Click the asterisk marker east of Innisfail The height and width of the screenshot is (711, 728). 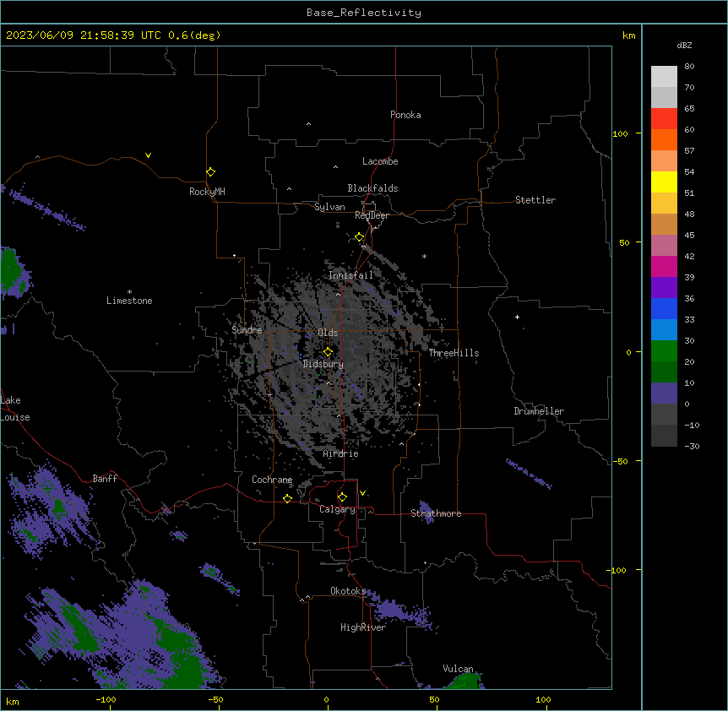pos(424,256)
